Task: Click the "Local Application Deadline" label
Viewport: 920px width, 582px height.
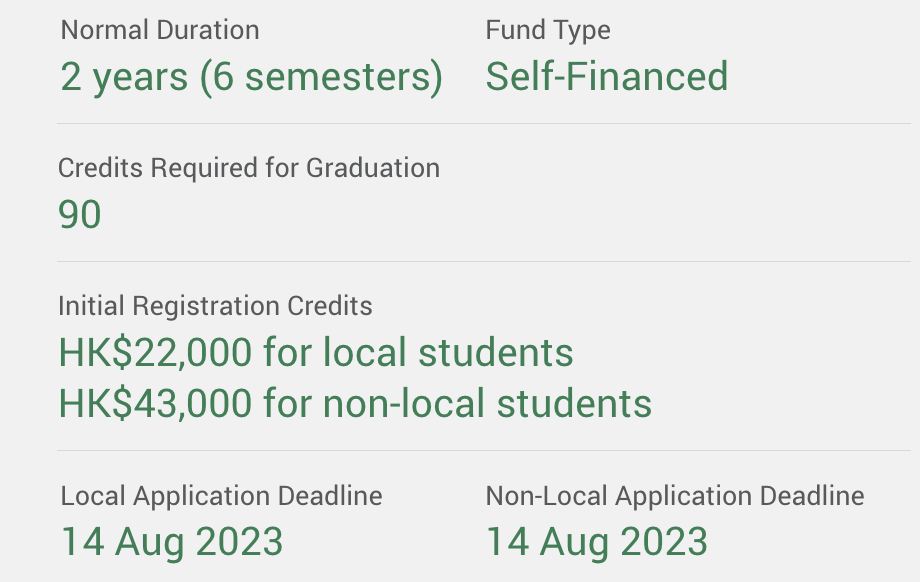Action: point(222,496)
